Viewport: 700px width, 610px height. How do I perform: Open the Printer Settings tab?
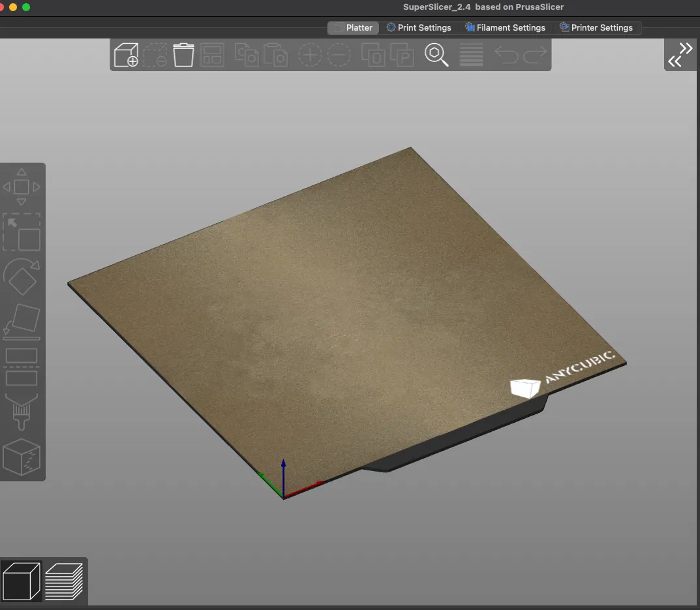pos(596,27)
